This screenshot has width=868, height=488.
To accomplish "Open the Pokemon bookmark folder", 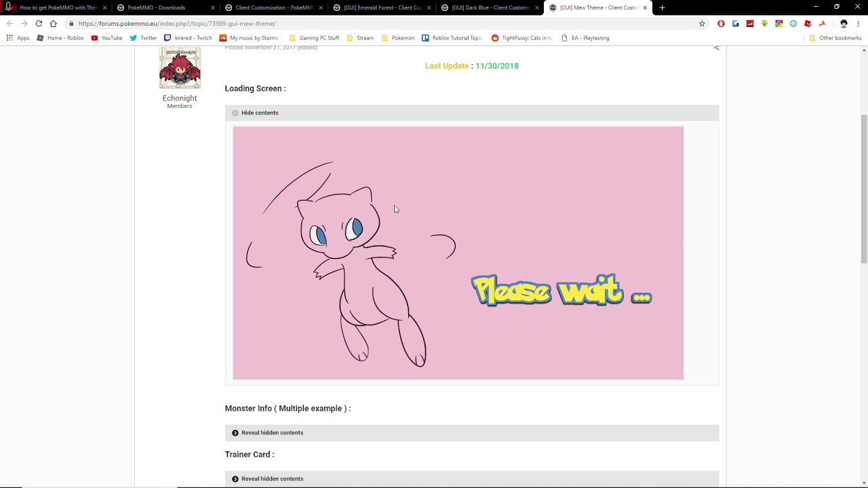I will 398,38.
